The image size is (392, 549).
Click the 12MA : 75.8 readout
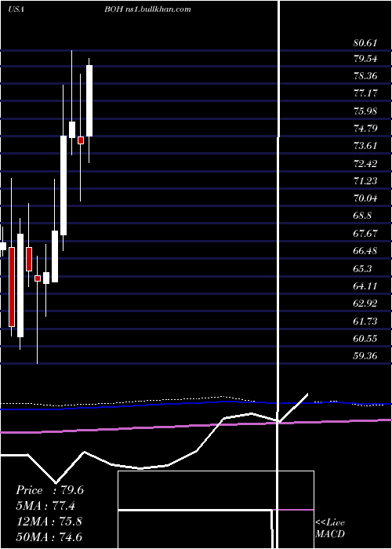(x=49, y=521)
